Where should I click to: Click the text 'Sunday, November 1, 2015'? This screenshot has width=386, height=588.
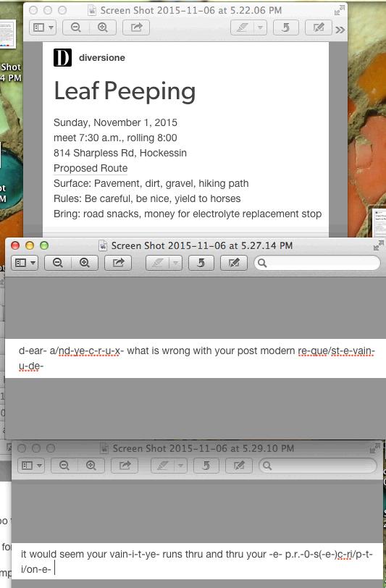(x=115, y=122)
